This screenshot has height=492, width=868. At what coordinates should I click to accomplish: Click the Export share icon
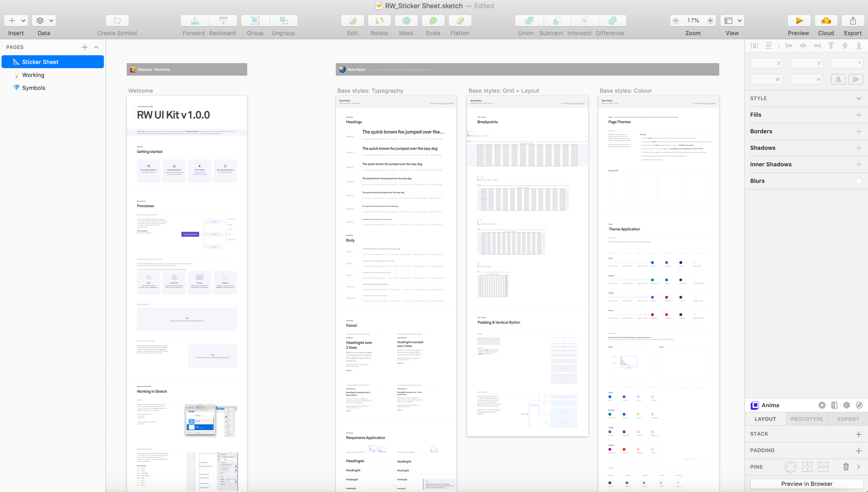853,21
